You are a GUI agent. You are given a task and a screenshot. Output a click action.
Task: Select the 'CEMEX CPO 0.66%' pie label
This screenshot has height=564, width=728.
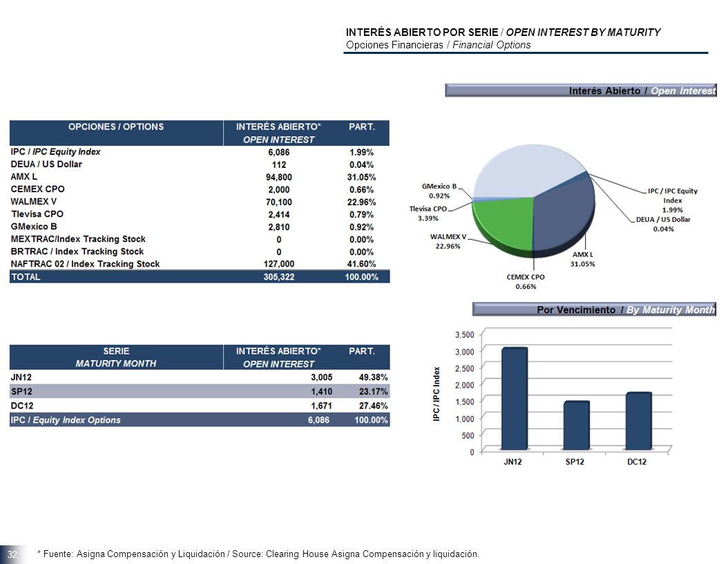pyautogui.click(x=526, y=281)
